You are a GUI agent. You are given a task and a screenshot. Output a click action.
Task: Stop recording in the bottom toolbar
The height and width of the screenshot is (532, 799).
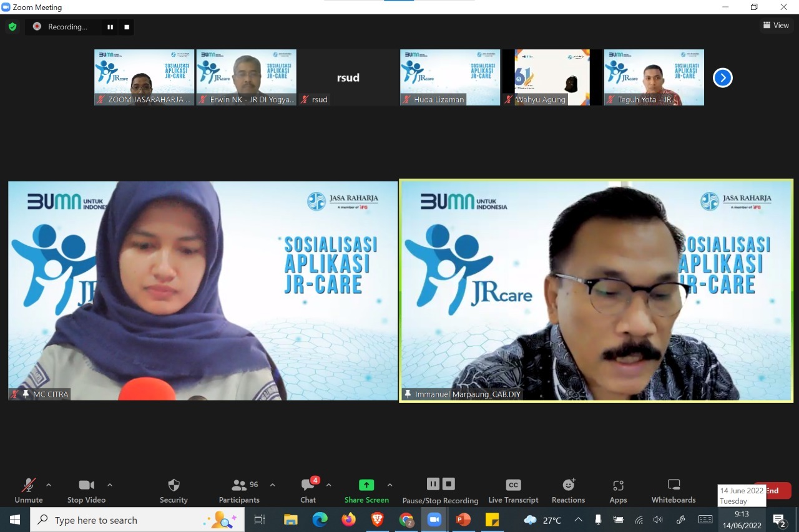[x=449, y=484]
